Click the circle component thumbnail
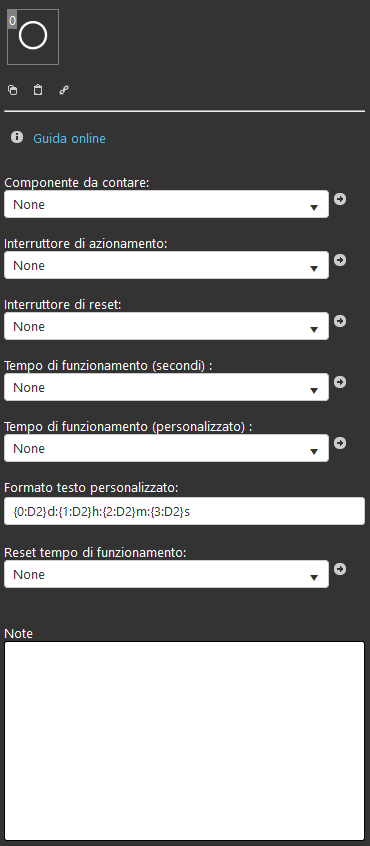The width and height of the screenshot is (370, 846). point(33,37)
